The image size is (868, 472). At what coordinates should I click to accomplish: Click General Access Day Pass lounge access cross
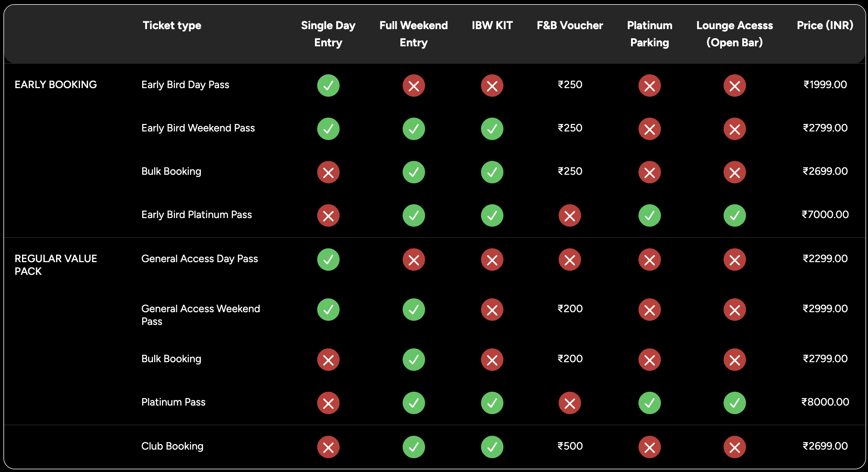click(734, 260)
